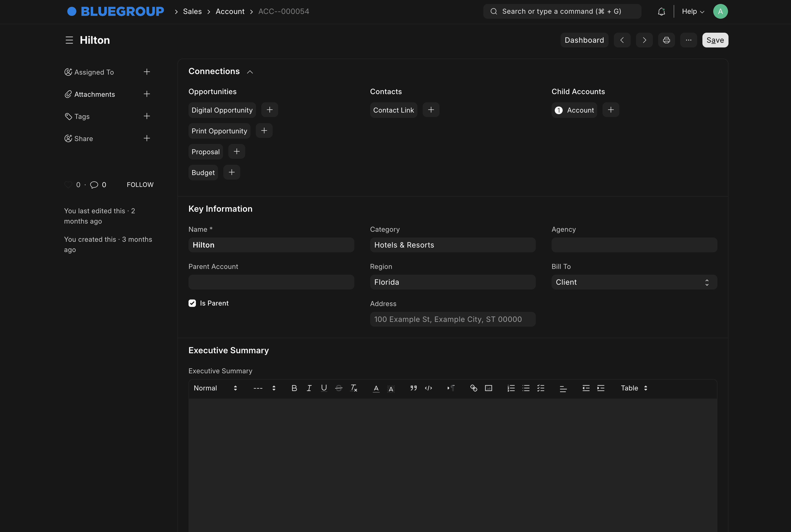Click the Name field containing Hilton
The image size is (791, 532).
pos(271,245)
